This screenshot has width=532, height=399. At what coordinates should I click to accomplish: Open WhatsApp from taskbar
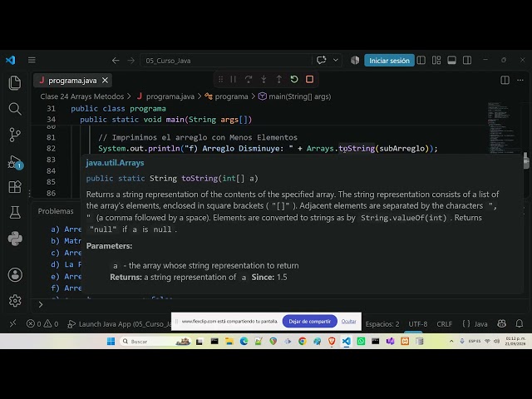[361, 342]
